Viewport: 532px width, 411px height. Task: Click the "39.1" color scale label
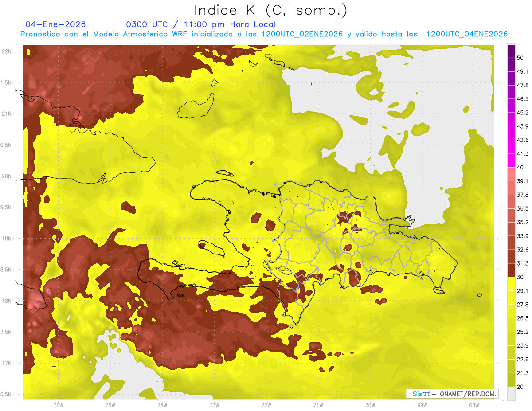click(x=523, y=181)
